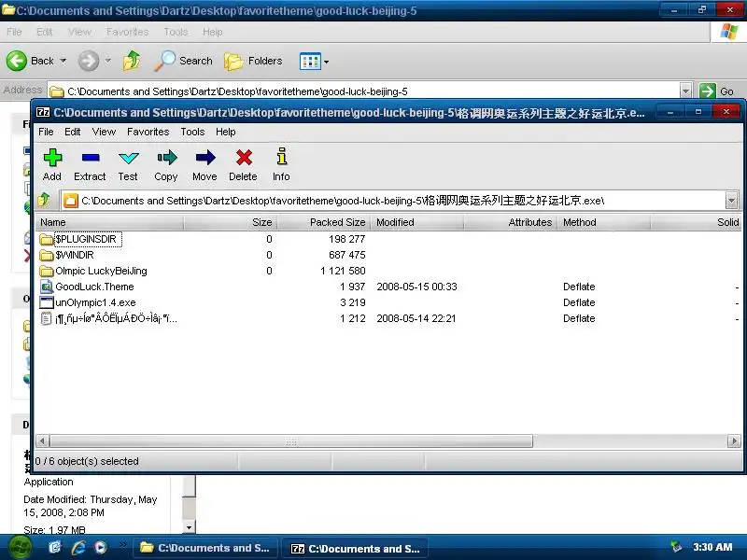Click the Explorer Go button
Image resolution: width=747 pixels, height=560 pixels.
717,91
